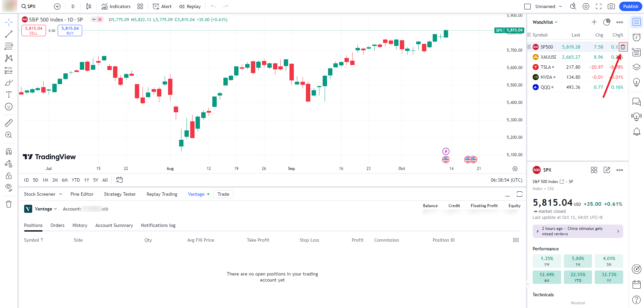Take a chart snapshot with camera icon
644x308 pixels.
click(611, 6)
